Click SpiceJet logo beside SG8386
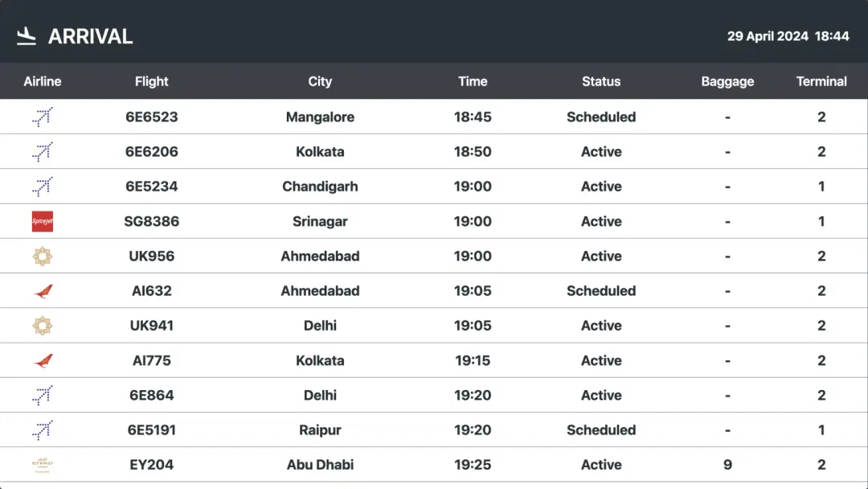 43,221
